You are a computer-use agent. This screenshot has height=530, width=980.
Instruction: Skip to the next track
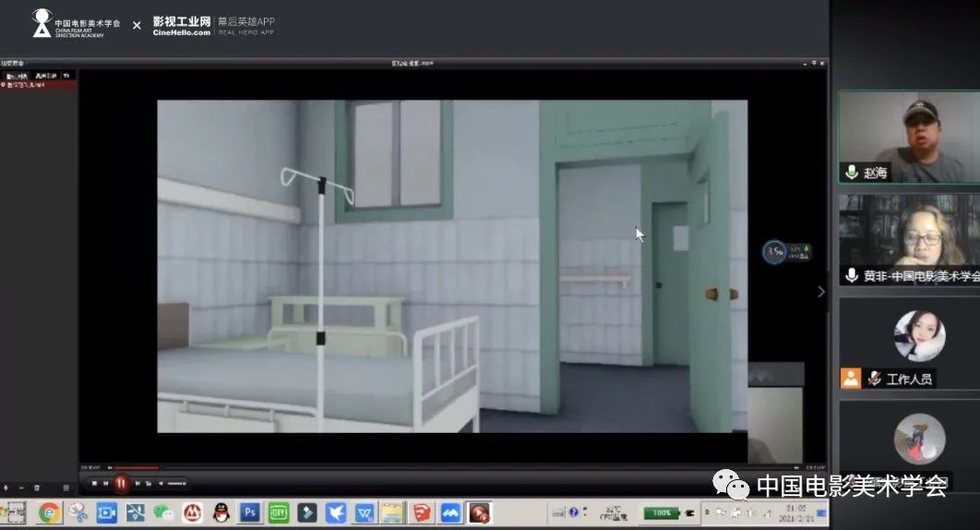tap(137, 483)
